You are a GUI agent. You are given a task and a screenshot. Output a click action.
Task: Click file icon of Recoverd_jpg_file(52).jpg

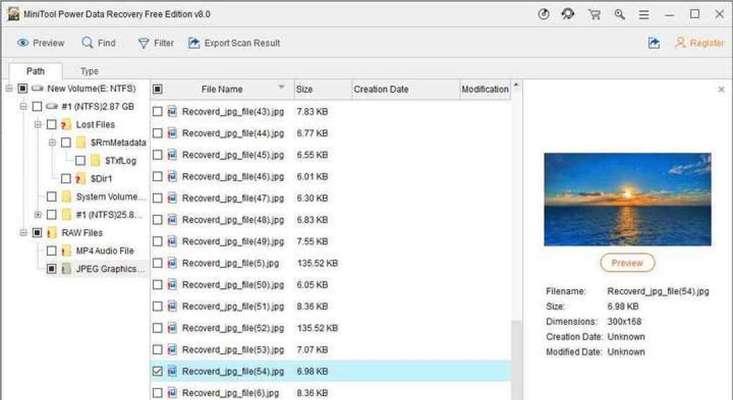[x=172, y=328]
